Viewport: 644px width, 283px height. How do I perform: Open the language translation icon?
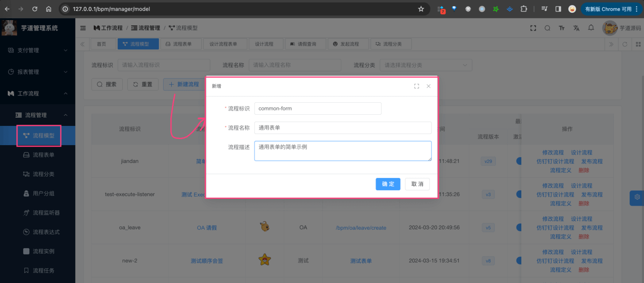point(576,28)
